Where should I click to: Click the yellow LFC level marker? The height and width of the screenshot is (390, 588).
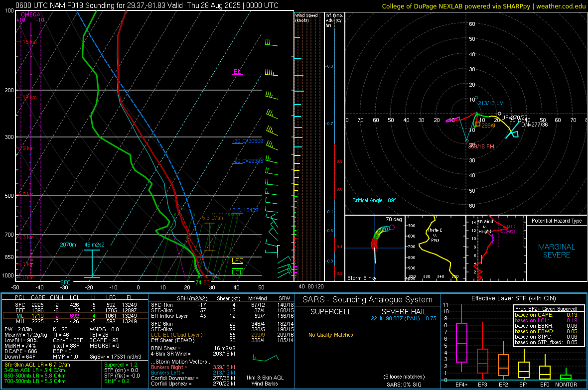(237, 261)
